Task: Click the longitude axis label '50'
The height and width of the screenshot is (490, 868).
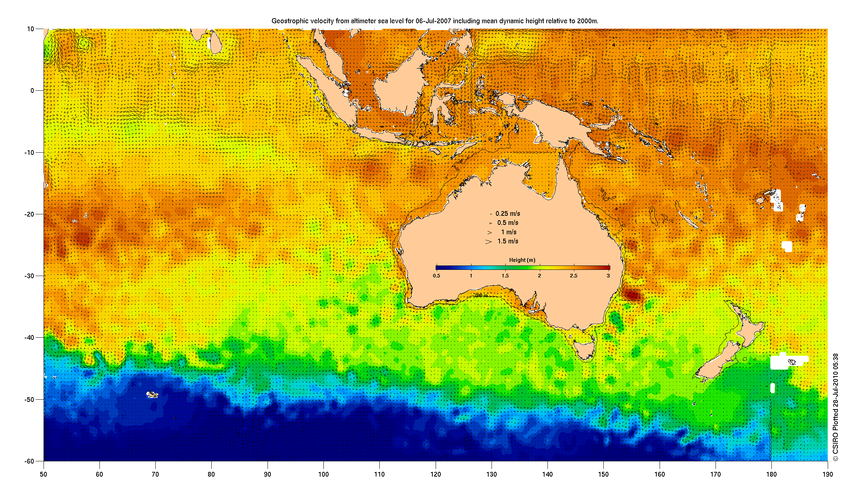Action: tap(44, 474)
